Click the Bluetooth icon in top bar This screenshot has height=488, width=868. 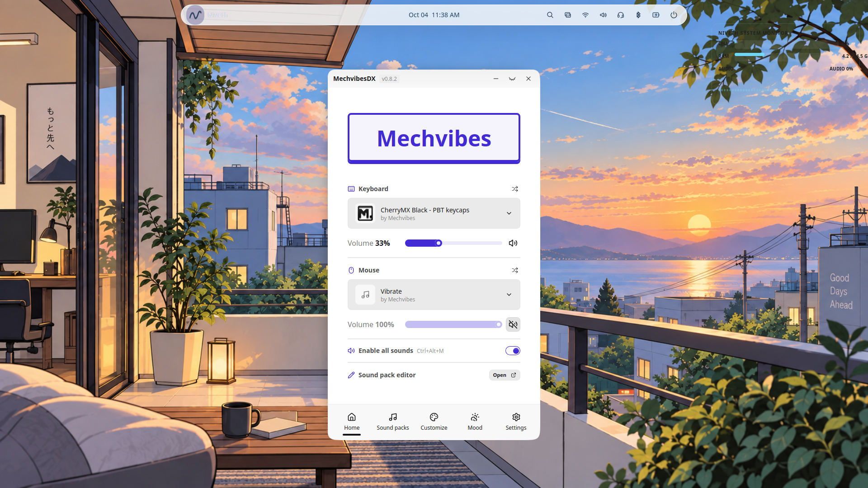click(x=638, y=15)
